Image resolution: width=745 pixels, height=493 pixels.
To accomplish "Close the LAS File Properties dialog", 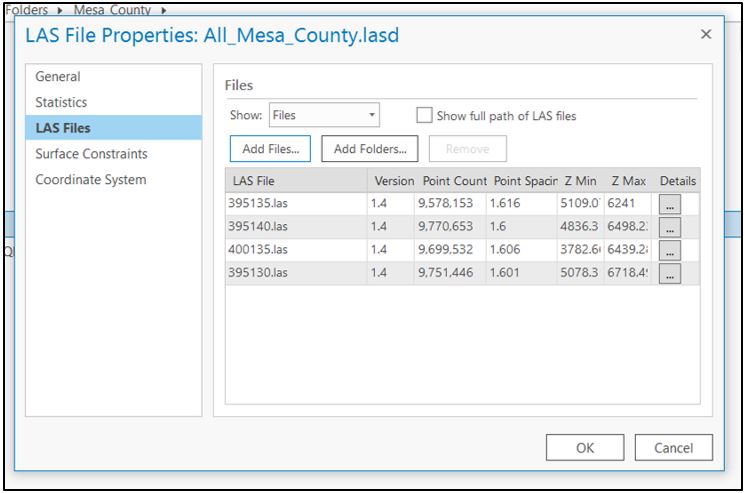I will pos(706,34).
